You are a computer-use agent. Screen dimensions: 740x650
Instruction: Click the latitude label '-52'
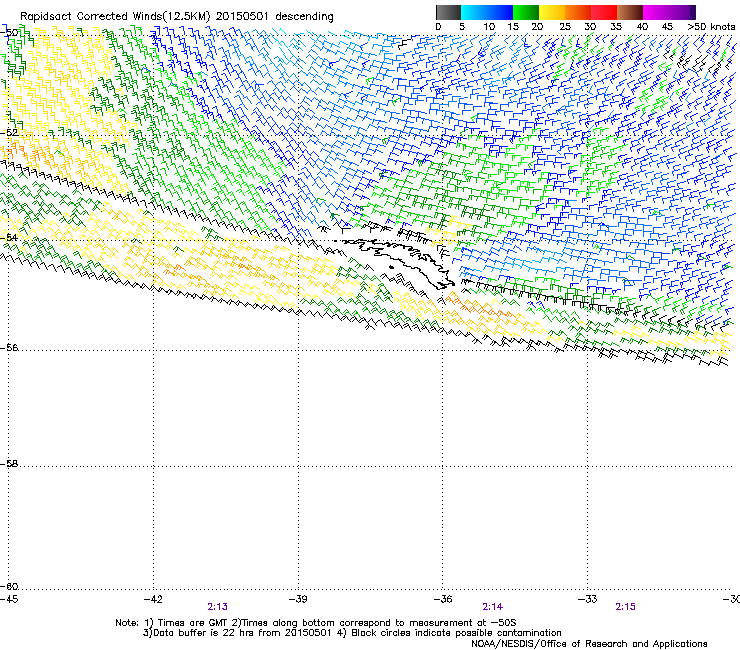coord(9,133)
